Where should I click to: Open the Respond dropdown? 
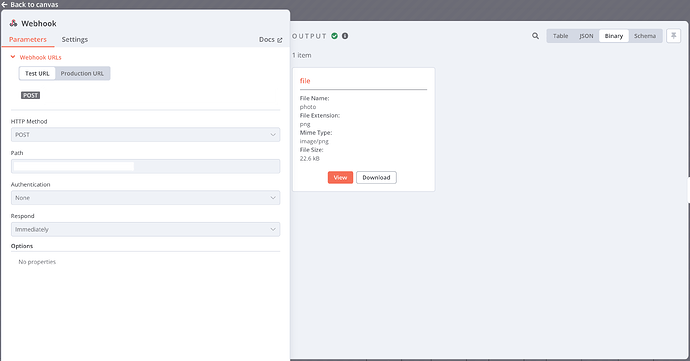coord(145,229)
